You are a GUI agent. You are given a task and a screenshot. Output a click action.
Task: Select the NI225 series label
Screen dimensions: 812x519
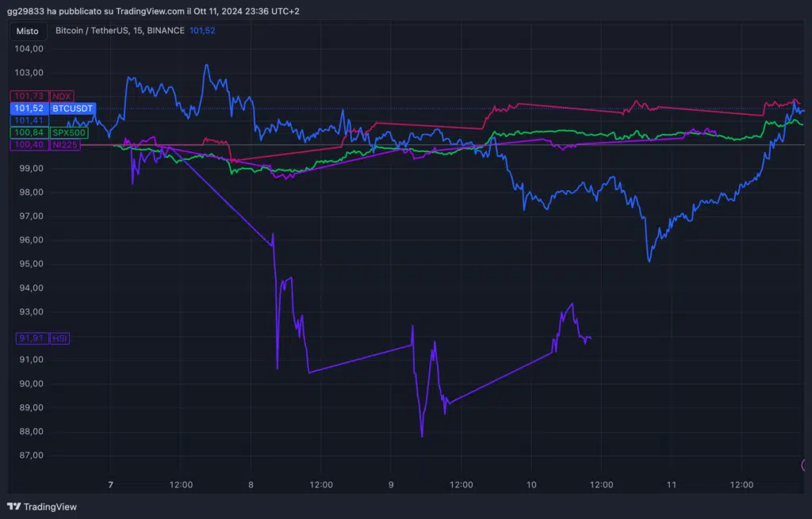coord(65,144)
